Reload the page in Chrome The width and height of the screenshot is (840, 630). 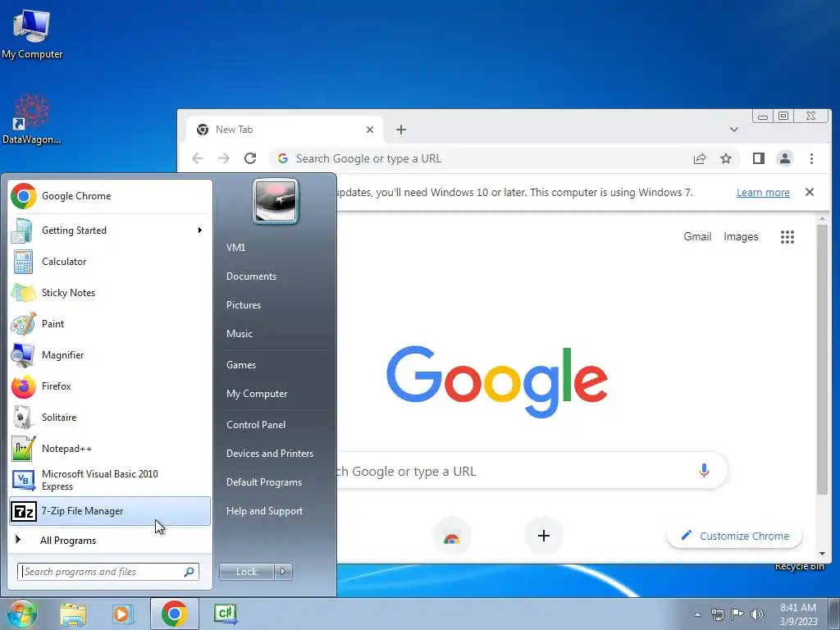click(250, 158)
